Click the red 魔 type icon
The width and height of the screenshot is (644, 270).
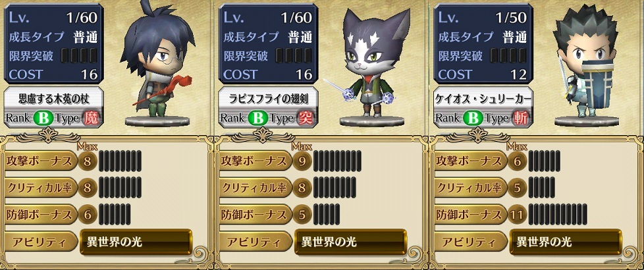[x=90, y=119]
